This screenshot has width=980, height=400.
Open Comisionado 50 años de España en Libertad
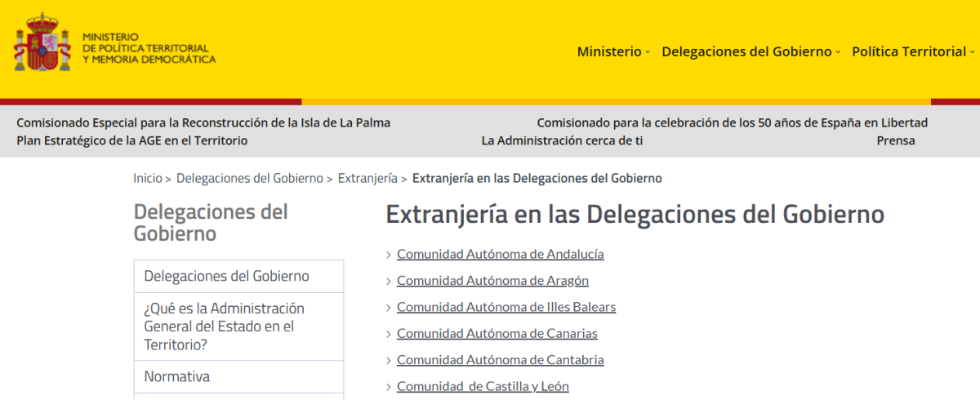coord(732,122)
